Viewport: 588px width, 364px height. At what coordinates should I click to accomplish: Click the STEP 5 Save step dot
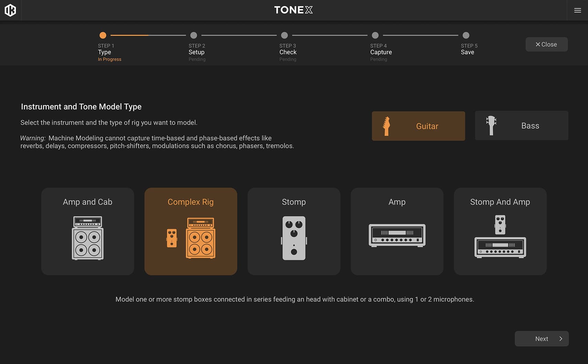coord(466,35)
